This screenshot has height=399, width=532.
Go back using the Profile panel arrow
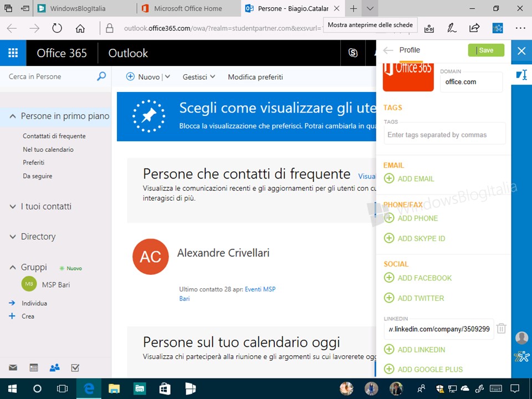388,50
